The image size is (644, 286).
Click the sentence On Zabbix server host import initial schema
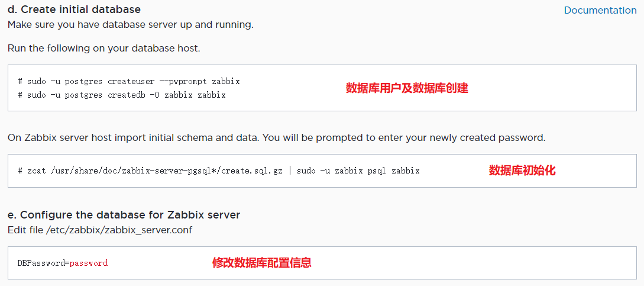276,138
